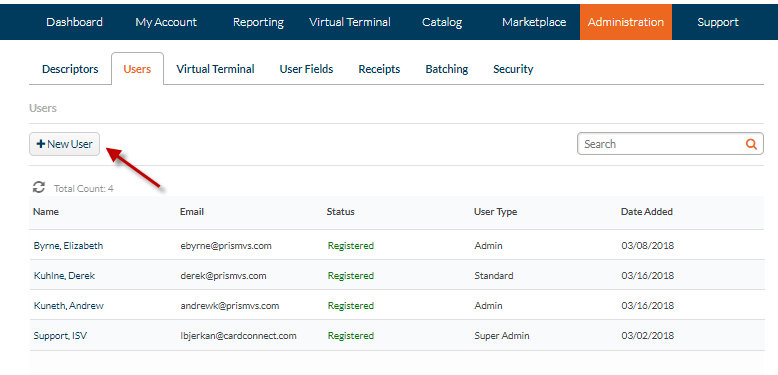The height and width of the screenshot is (375, 778).
Task: Switch to the Security tab
Action: click(513, 69)
